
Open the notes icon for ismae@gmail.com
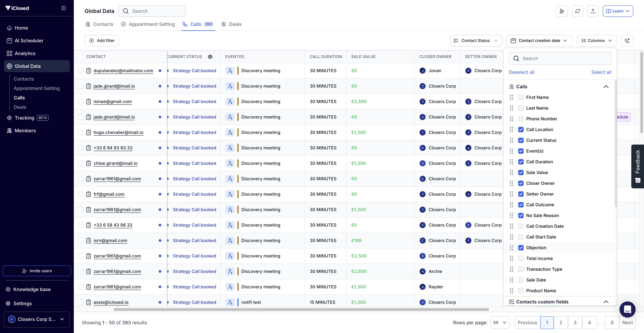point(89,102)
